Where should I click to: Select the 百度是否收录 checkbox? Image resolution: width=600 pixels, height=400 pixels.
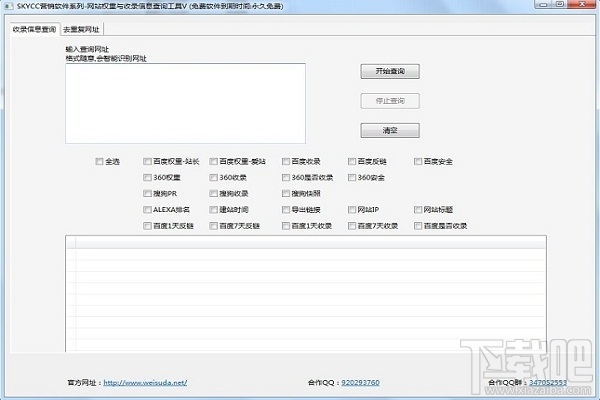[x=418, y=226]
